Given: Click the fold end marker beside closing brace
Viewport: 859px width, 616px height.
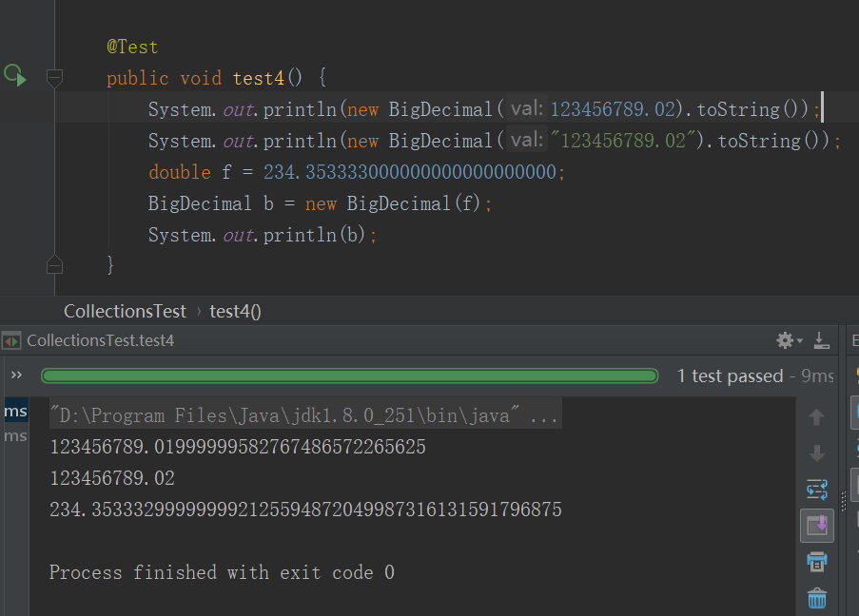Looking at the screenshot, I should point(54,265).
